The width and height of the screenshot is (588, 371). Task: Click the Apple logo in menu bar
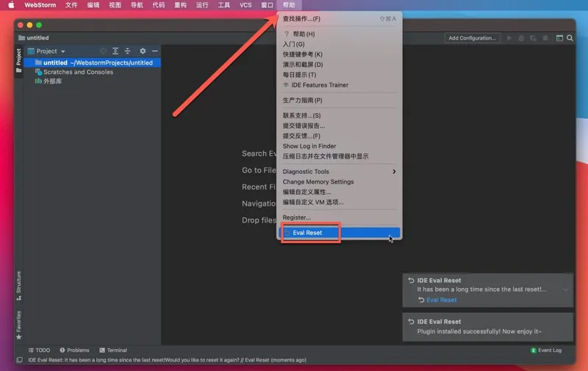coord(11,5)
